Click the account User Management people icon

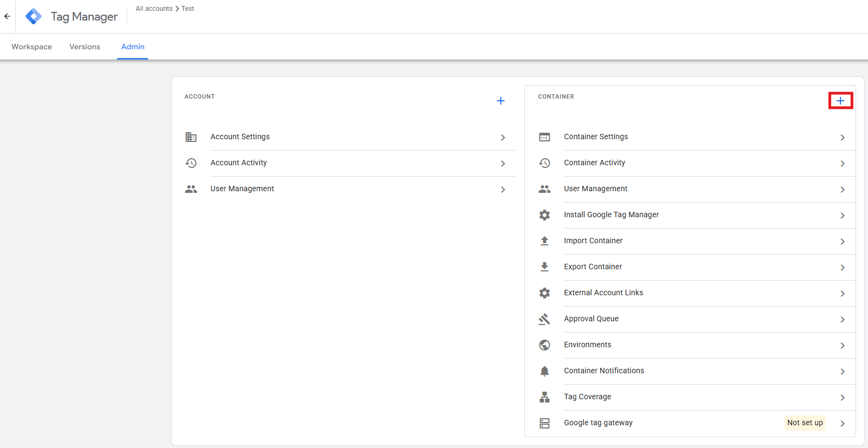[191, 189]
